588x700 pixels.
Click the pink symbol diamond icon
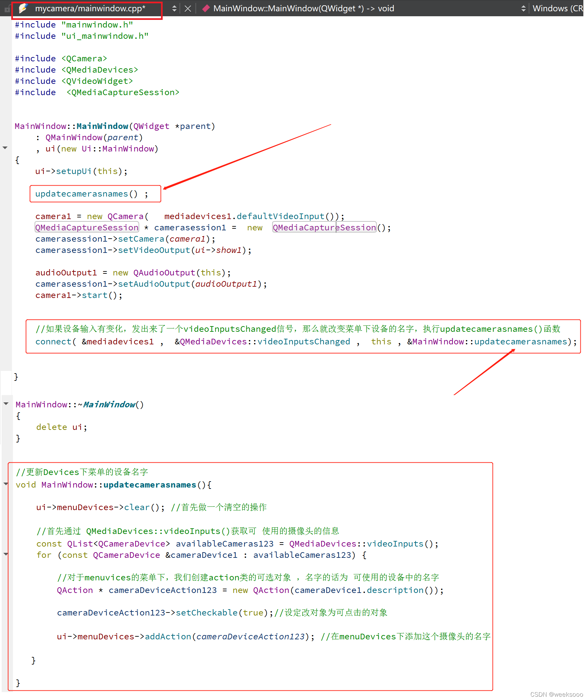point(206,8)
